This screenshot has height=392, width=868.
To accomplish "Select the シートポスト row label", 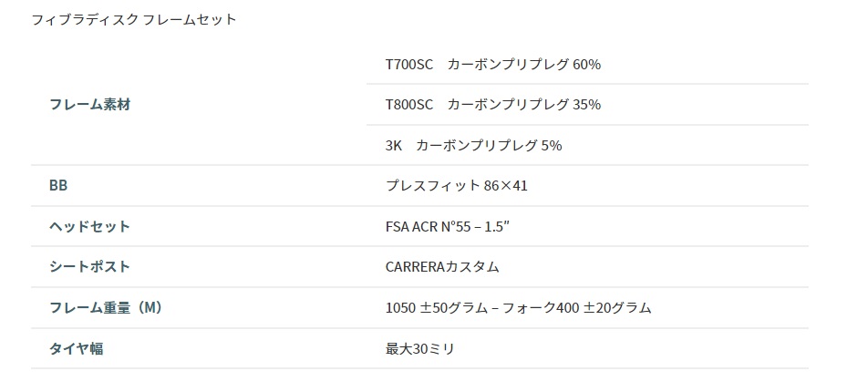I will 89,266.
